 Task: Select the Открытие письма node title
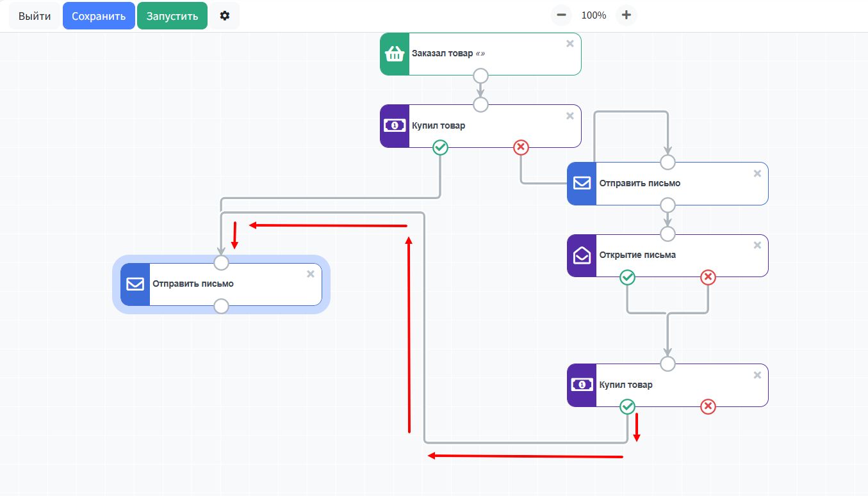point(637,255)
